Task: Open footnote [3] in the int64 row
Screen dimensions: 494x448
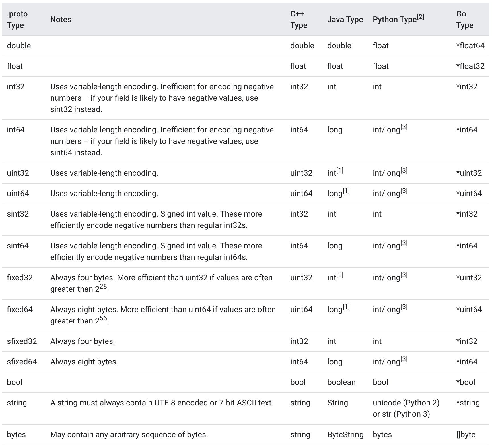Action: [x=404, y=127]
